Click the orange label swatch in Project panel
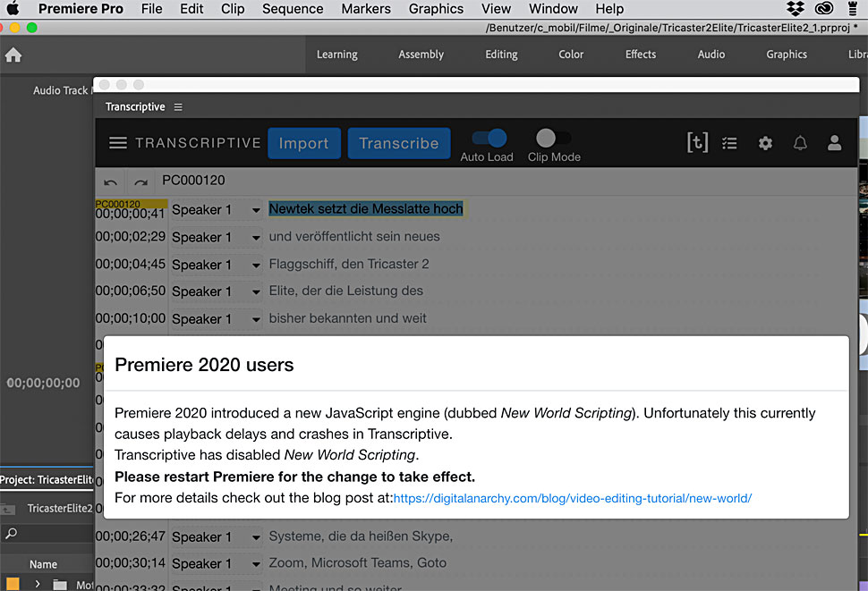868x591 pixels. click(13, 584)
